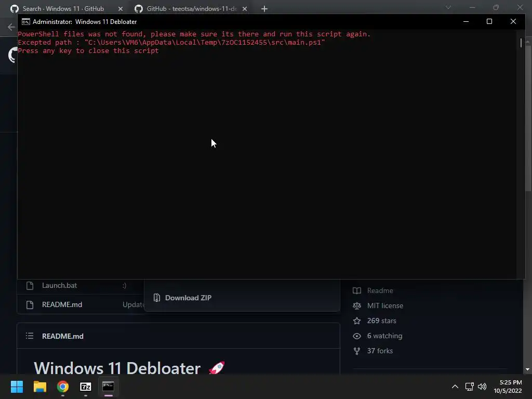Screen dimensions: 532x399
Task: Click the Debloater console title bar icon
Action: 26,22
